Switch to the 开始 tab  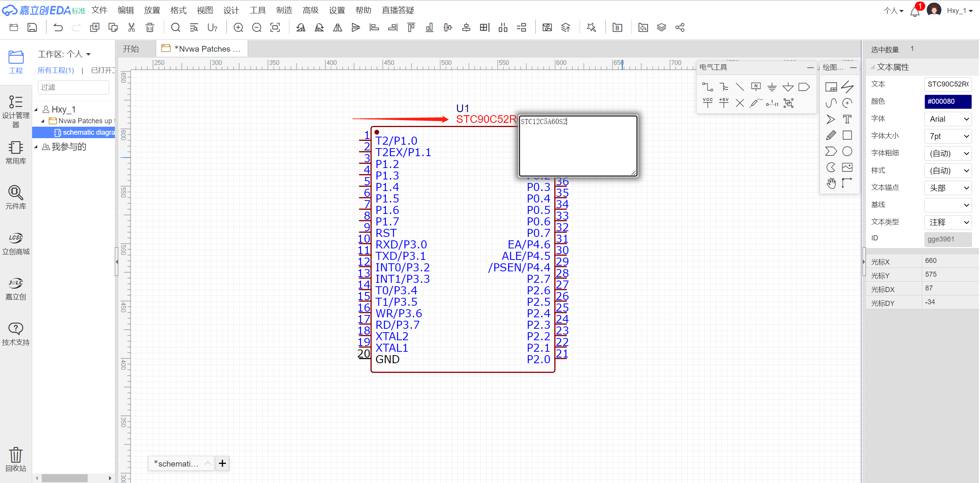pyautogui.click(x=131, y=49)
